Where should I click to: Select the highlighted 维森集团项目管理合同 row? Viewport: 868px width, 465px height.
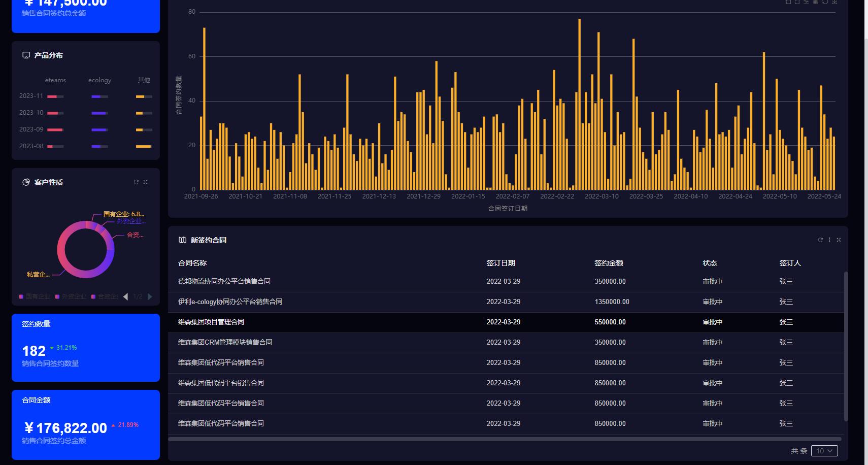[506, 322]
